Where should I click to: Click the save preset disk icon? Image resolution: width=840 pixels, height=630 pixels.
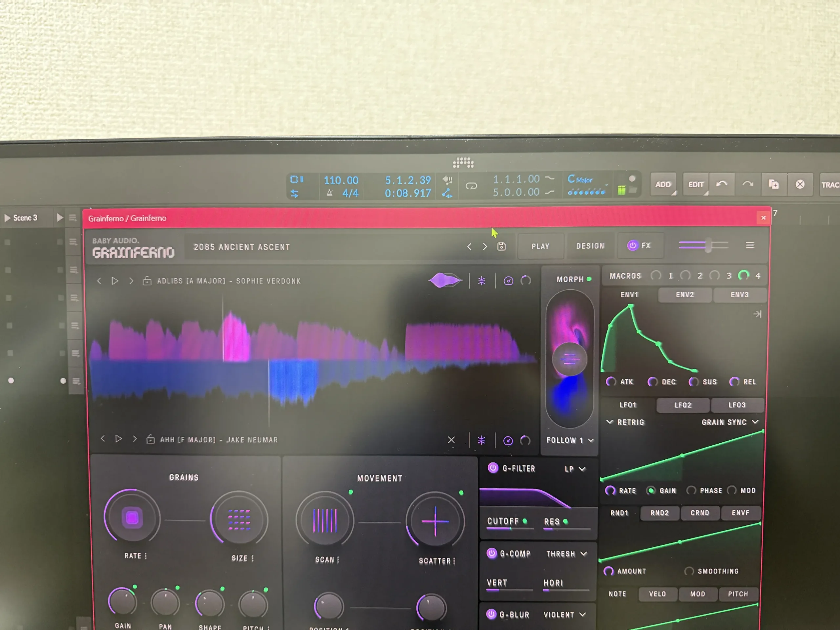pos(501,246)
